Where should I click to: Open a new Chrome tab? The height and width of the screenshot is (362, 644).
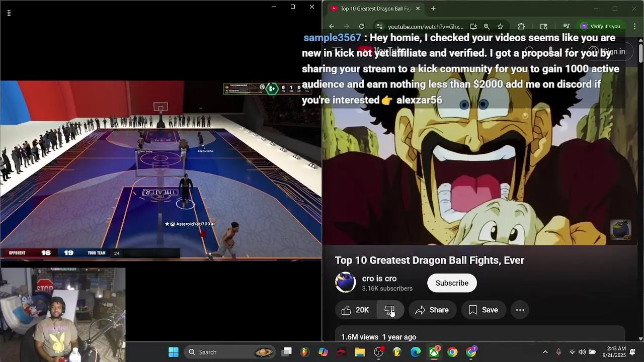pyautogui.click(x=433, y=9)
